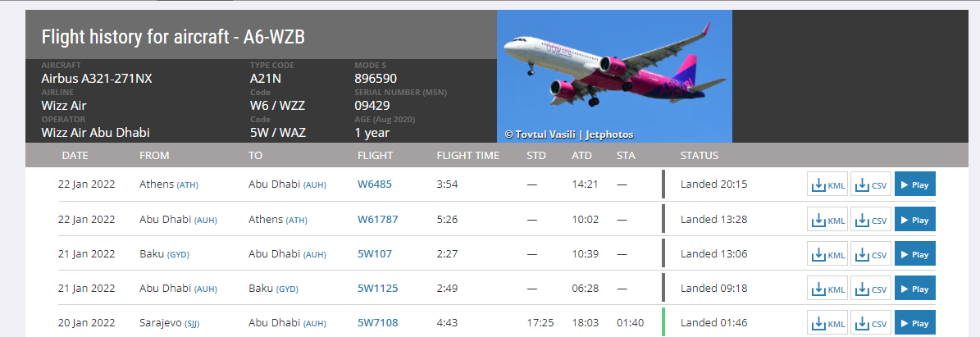Download CSV for flight W6485
Viewport: 980px width, 337px height.
click(x=871, y=184)
